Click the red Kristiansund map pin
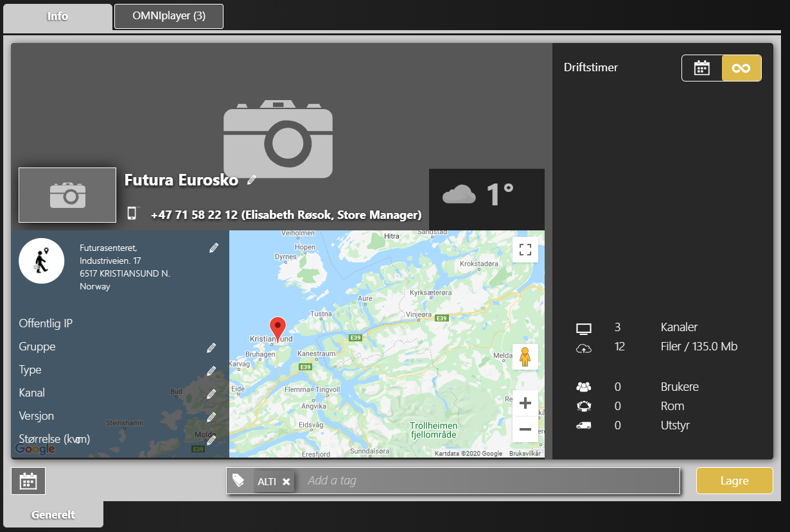The image size is (790, 532). 277,330
